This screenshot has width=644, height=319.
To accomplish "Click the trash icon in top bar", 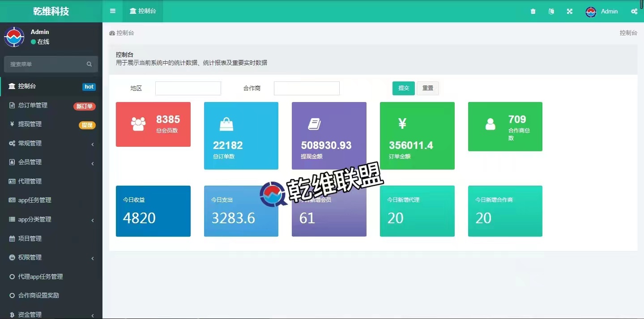I will point(533,12).
